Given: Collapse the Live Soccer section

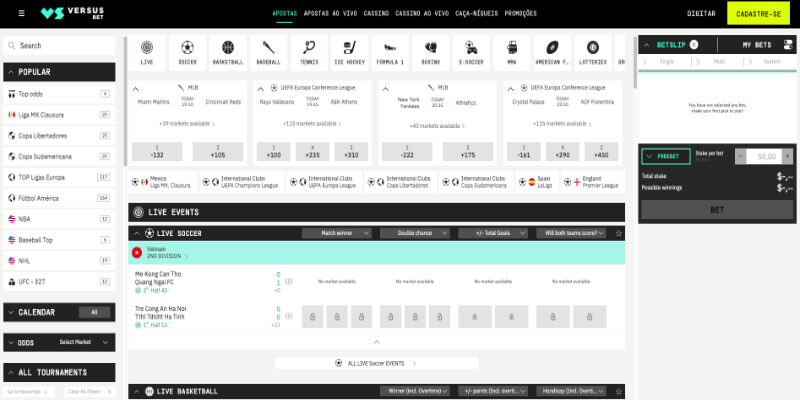Looking at the screenshot, I should tap(136, 233).
